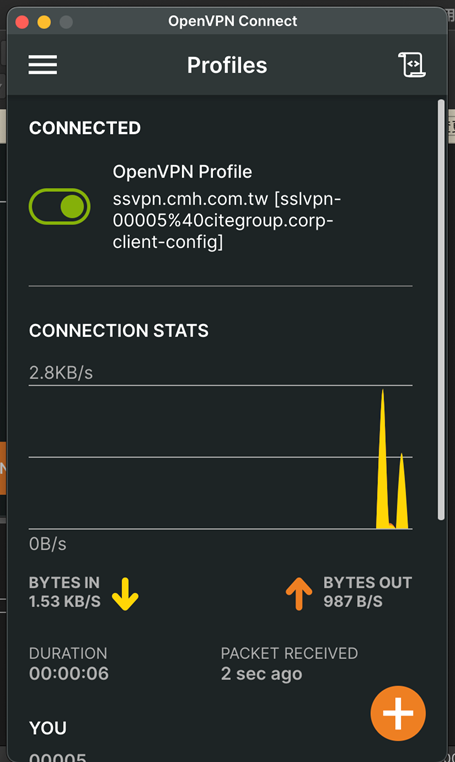Click the CONNECTION STATS heading
The width and height of the screenshot is (455, 762).
point(119,330)
